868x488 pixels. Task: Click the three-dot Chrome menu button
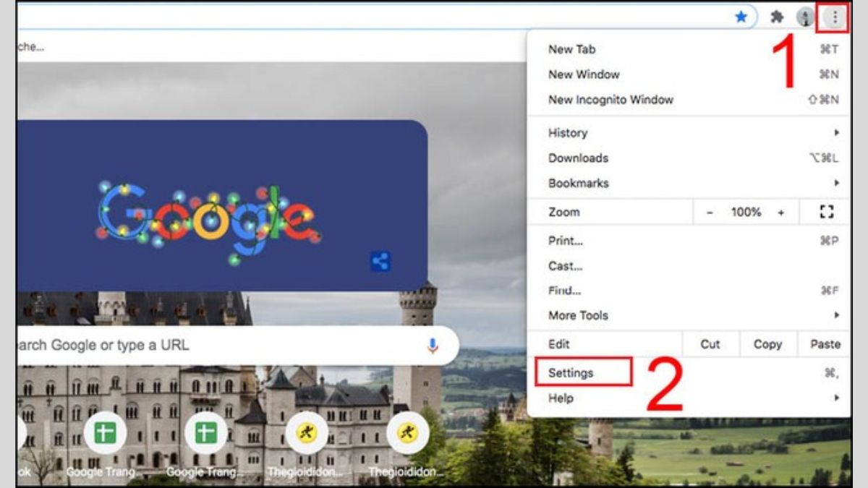click(835, 17)
